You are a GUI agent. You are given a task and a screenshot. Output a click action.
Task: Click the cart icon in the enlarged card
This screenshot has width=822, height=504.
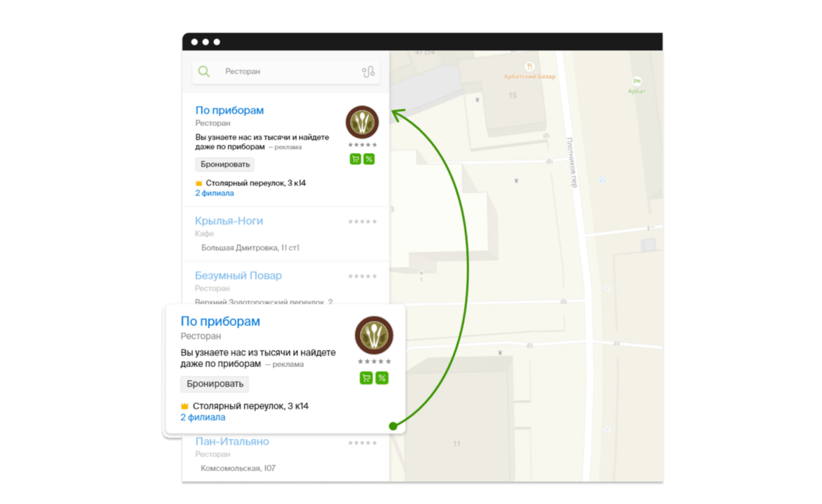point(366,378)
